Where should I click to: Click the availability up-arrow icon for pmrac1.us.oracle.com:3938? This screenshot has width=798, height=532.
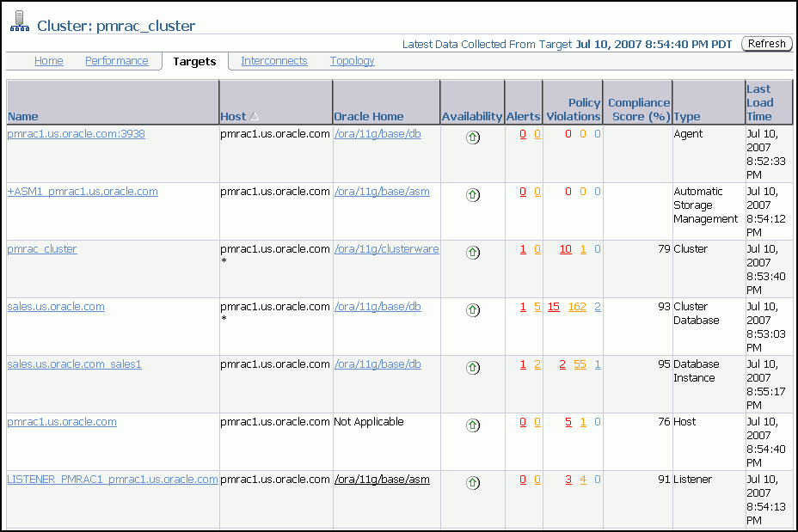(472, 137)
